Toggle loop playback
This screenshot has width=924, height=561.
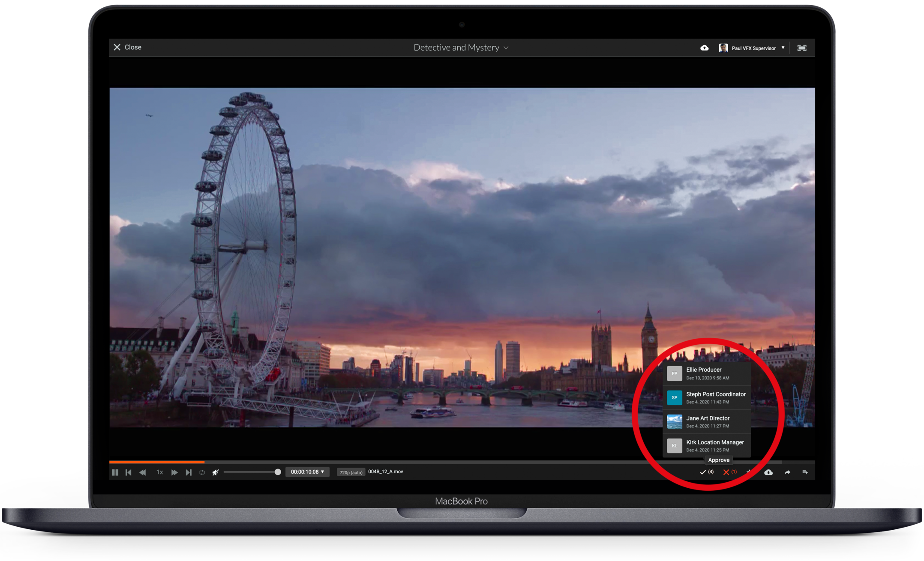pos(202,472)
